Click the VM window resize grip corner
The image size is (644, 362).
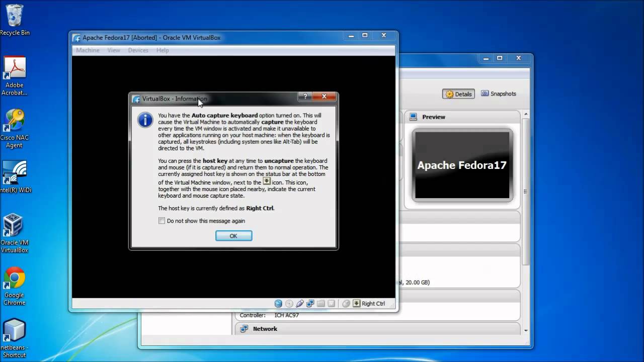click(393, 306)
